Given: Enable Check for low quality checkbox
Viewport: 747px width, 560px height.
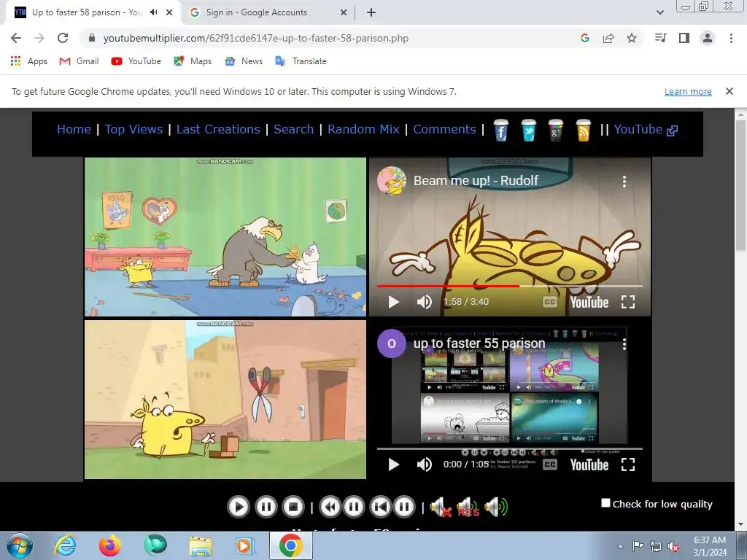Looking at the screenshot, I should (605, 503).
